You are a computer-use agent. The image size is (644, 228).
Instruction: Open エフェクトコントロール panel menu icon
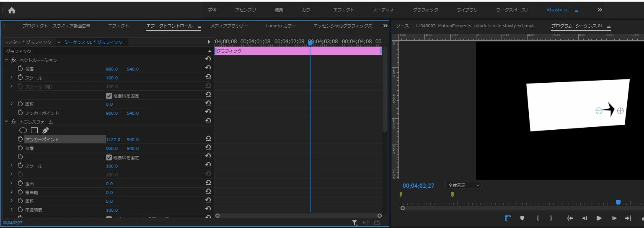coord(199,26)
